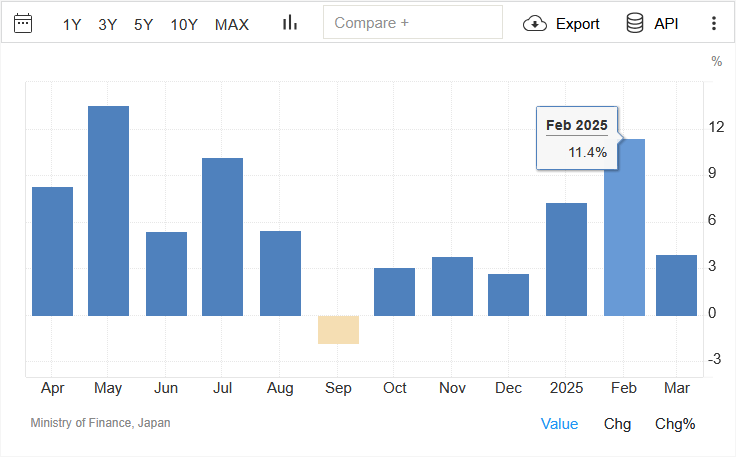
Task: Toggle Chg% display mode
Action: [675, 423]
